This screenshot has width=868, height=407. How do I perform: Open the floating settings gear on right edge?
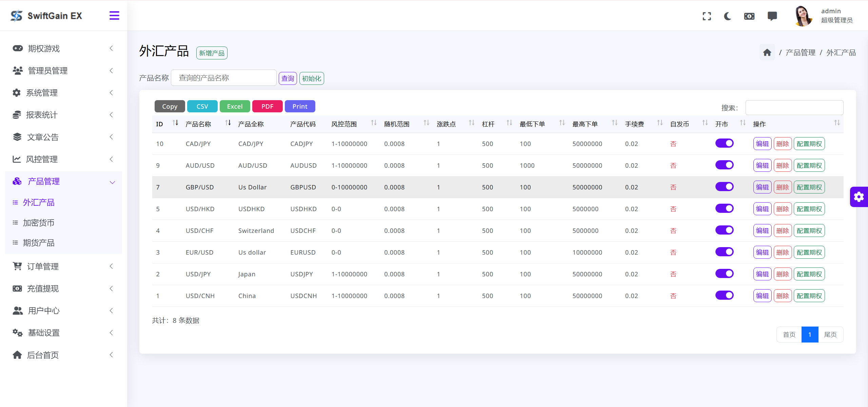(x=859, y=197)
